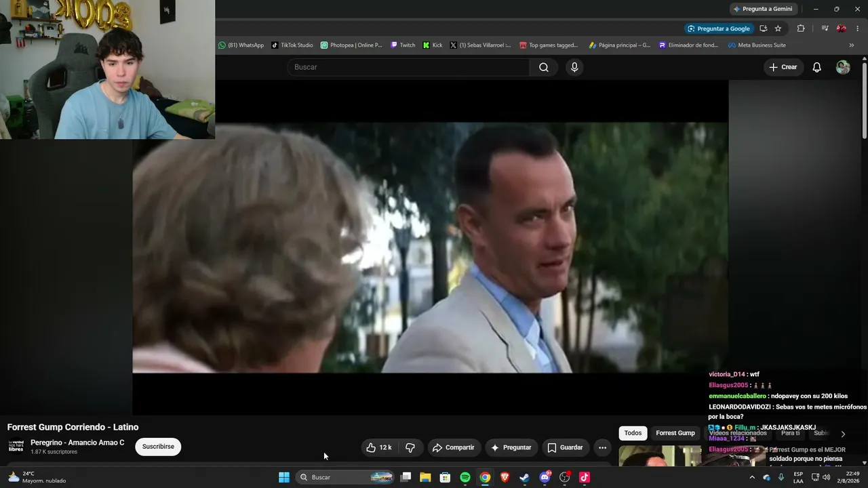This screenshot has height=488, width=868.
Task: Click the Windows taskbar Buscar search box
Action: click(x=346, y=477)
